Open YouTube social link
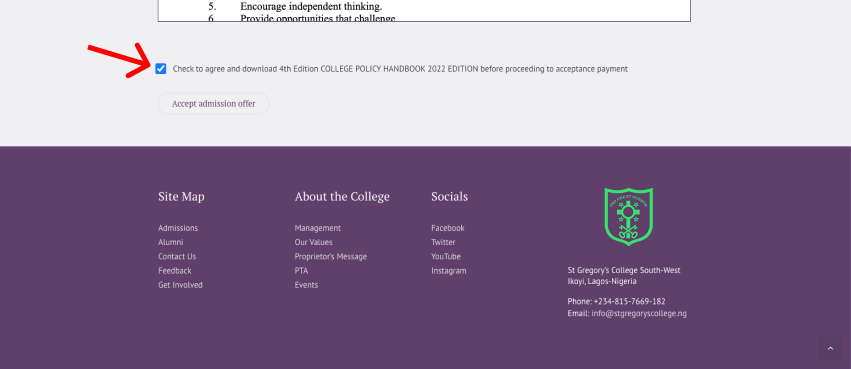 (x=446, y=256)
